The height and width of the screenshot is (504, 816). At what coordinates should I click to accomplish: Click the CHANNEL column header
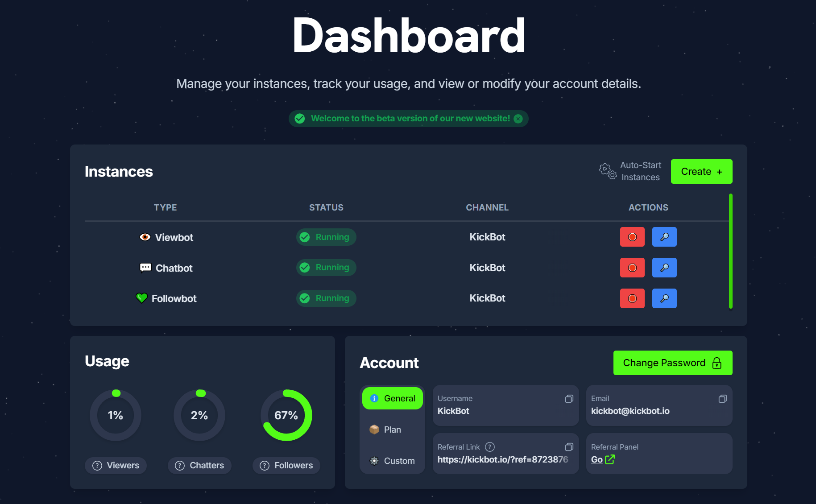pyautogui.click(x=487, y=207)
